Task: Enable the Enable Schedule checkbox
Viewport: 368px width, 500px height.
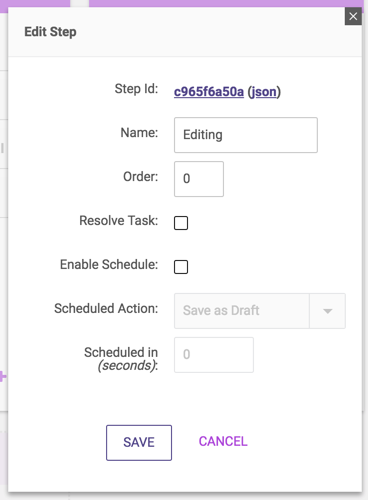Action: [x=181, y=267]
